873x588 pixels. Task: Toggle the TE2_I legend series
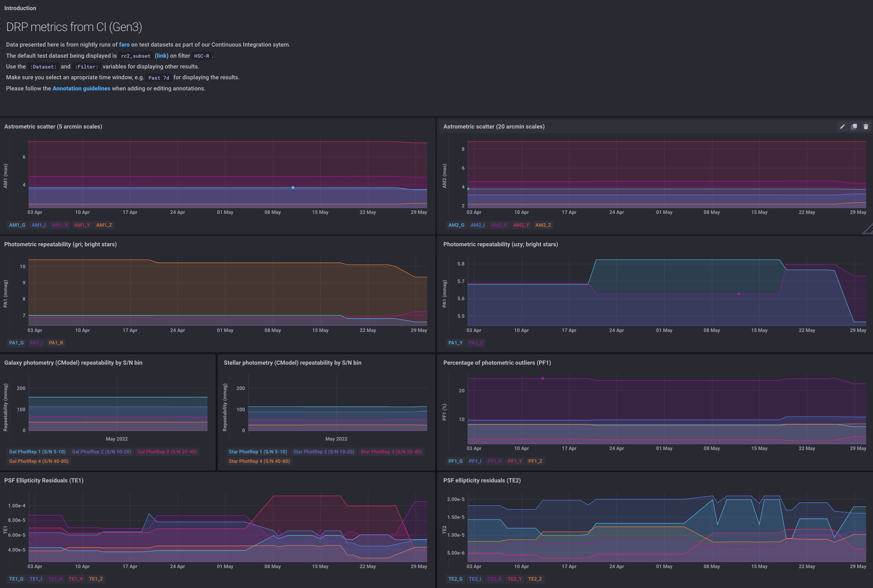tap(475, 579)
